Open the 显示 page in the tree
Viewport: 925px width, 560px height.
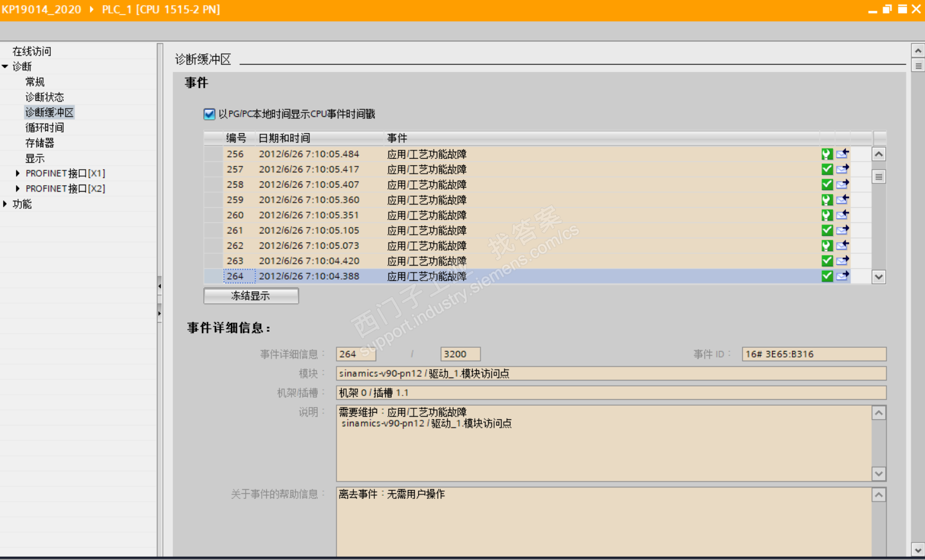[35, 159]
